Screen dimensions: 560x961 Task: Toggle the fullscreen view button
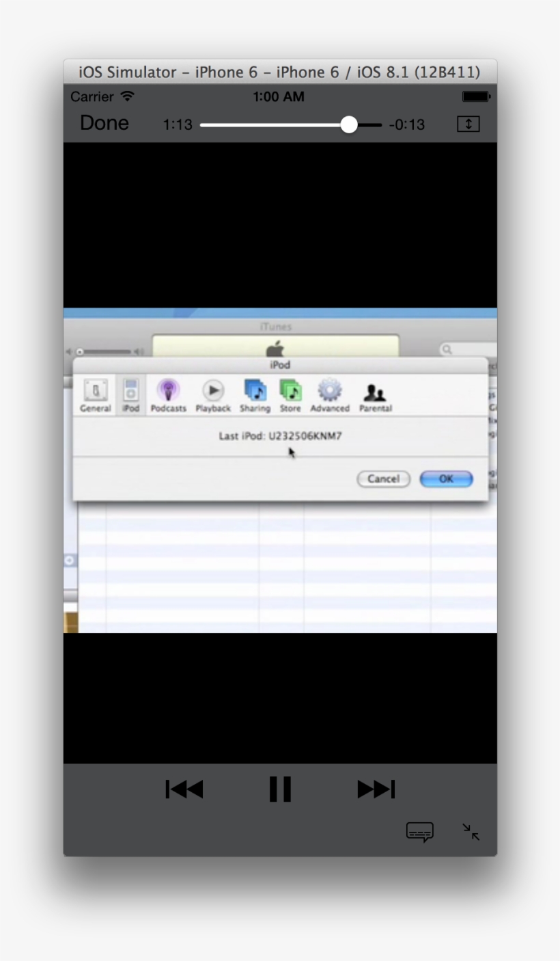(x=468, y=124)
